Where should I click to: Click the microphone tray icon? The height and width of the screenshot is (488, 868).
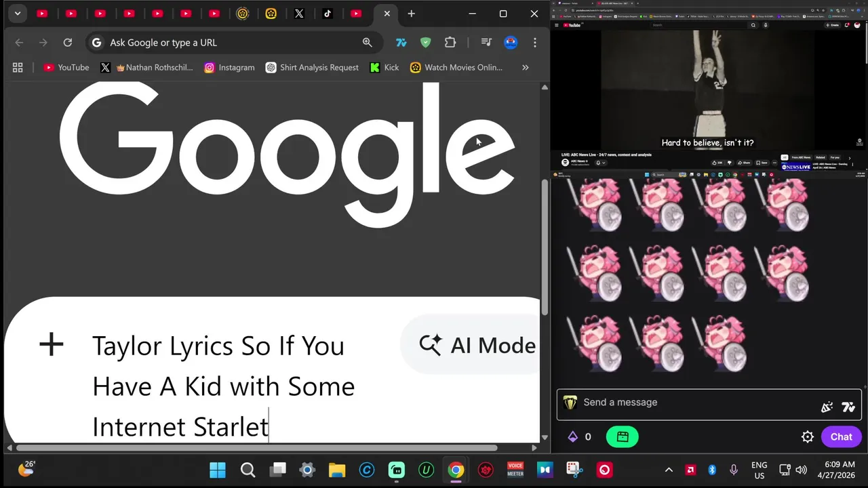tap(734, 470)
